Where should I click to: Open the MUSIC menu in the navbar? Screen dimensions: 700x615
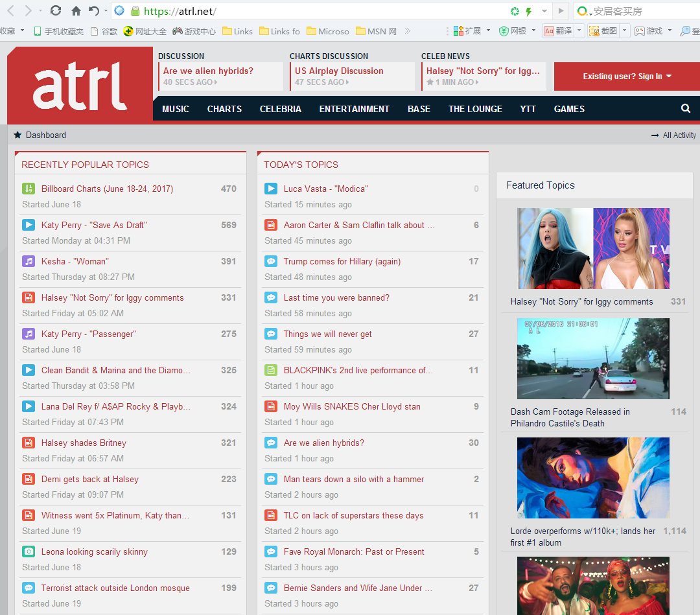[176, 109]
